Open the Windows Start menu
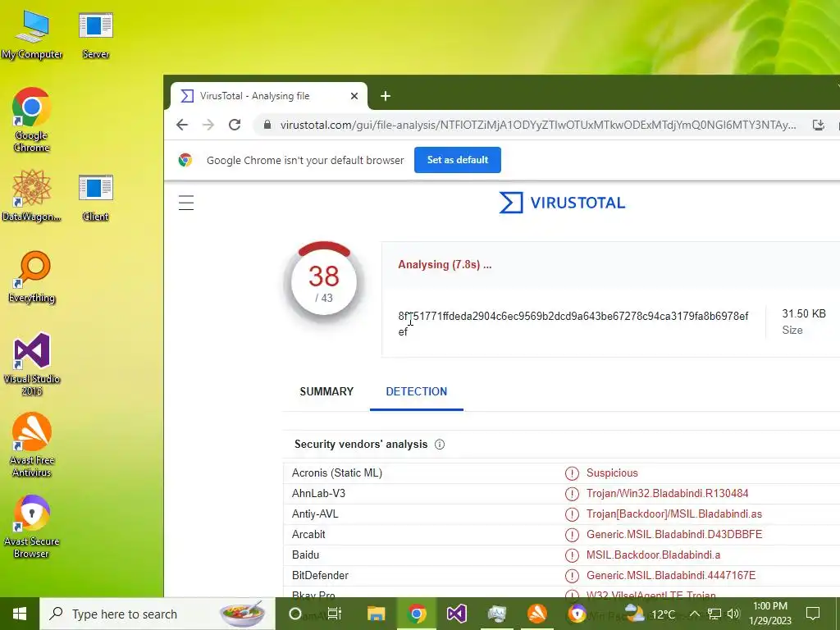This screenshot has width=840, height=630. tap(20, 614)
